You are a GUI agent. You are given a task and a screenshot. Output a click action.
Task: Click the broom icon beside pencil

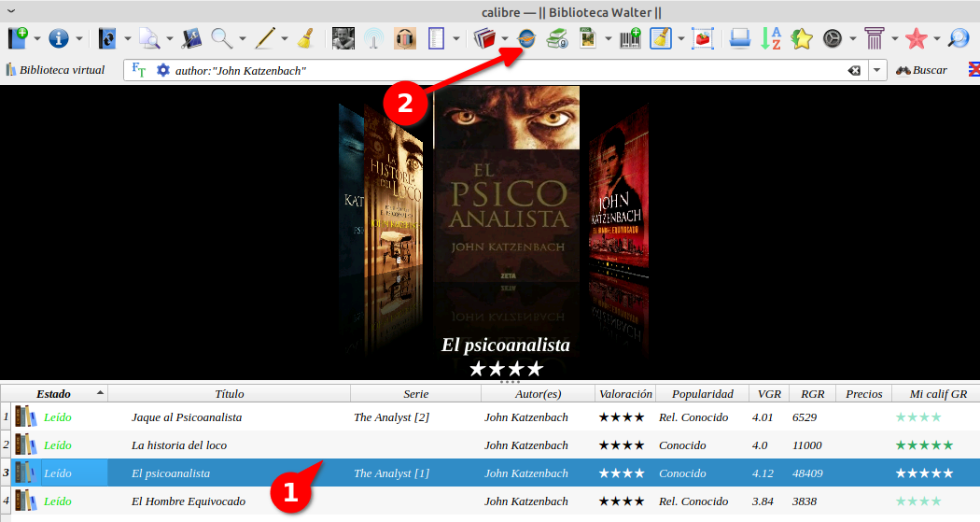coord(304,38)
